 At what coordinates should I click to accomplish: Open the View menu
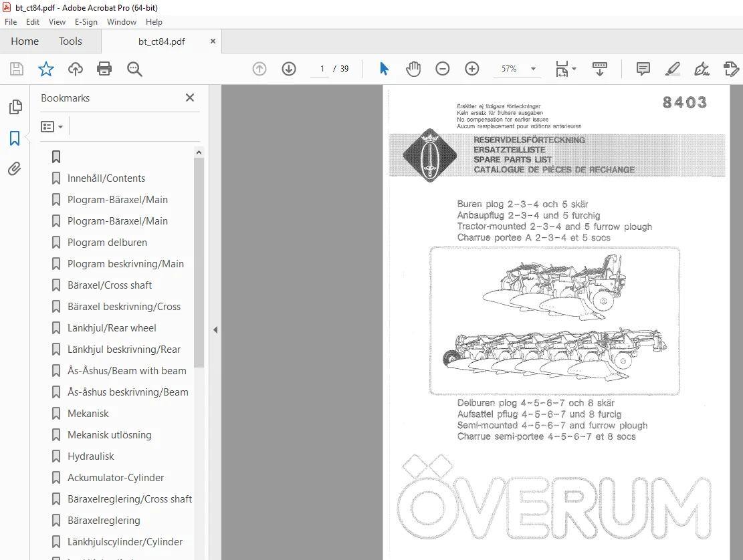(57, 22)
